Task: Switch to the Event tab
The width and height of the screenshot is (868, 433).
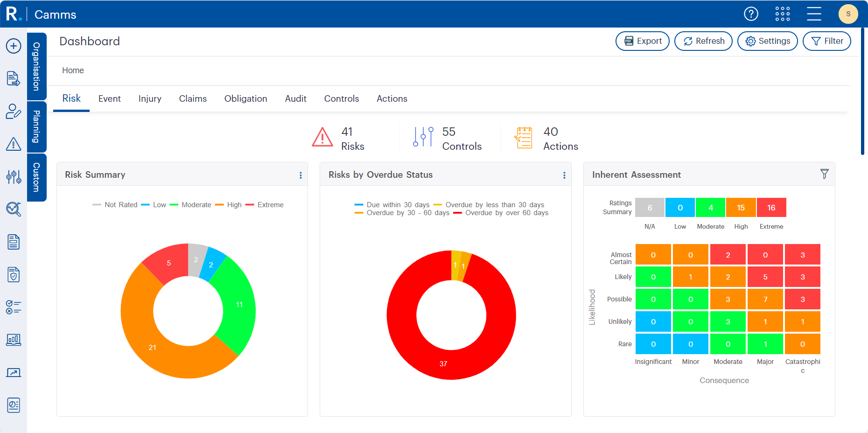Action: click(110, 98)
